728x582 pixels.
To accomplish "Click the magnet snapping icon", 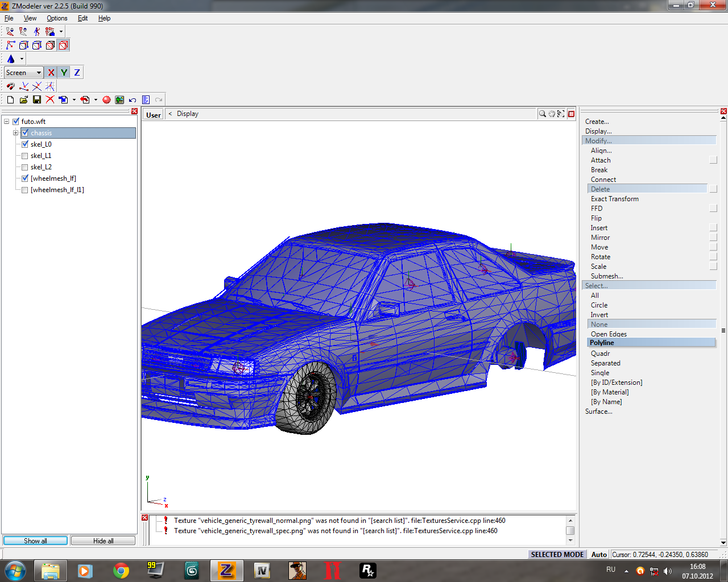I will (x=10, y=86).
